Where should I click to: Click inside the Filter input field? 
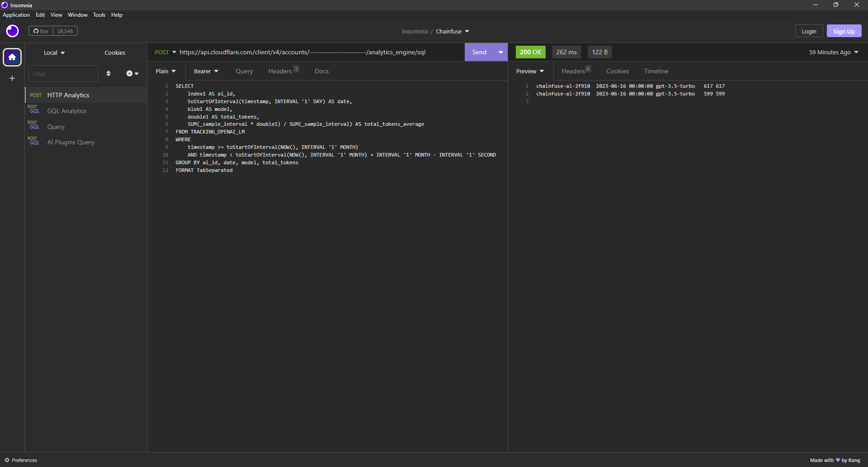tap(63, 73)
